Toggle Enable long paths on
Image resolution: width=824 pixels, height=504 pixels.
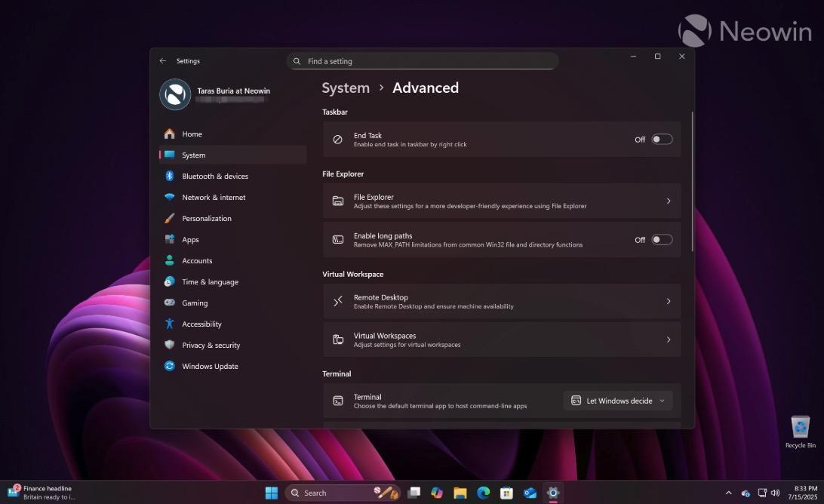[x=662, y=238]
